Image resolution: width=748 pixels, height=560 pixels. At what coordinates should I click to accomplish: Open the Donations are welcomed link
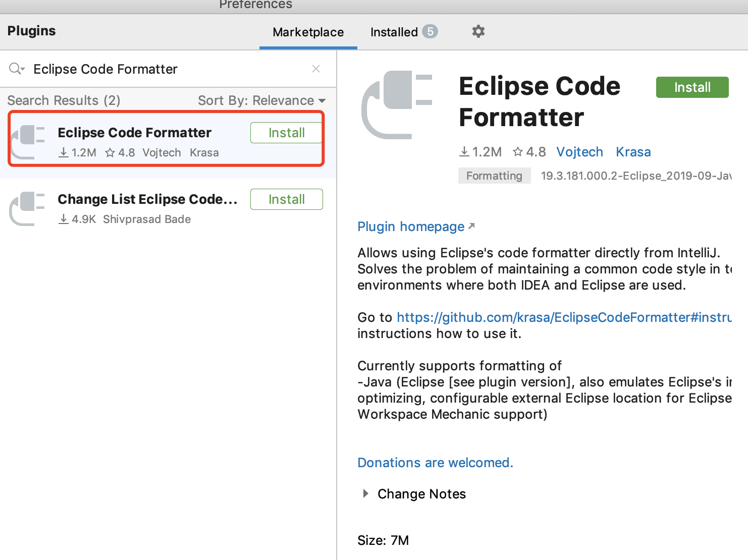tap(435, 463)
